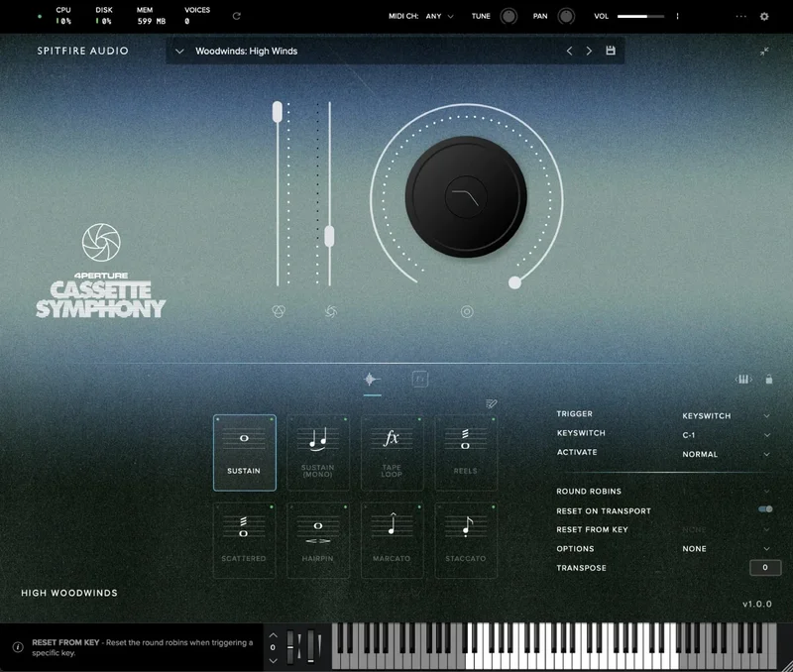Open the Trigger dropdown set to Keyswitch
793x672 pixels.
click(727, 415)
